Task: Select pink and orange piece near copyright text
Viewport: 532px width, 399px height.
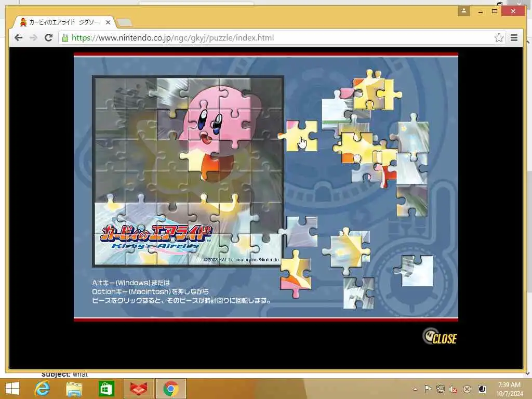Action: (x=296, y=274)
